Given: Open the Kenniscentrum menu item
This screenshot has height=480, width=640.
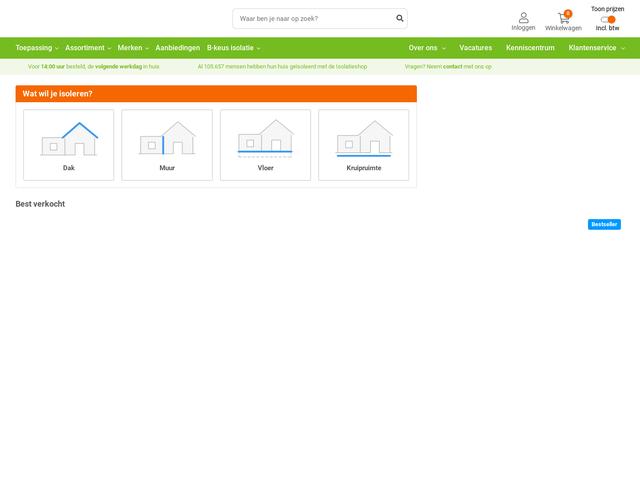Looking at the screenshot, I should coord(530,48).
